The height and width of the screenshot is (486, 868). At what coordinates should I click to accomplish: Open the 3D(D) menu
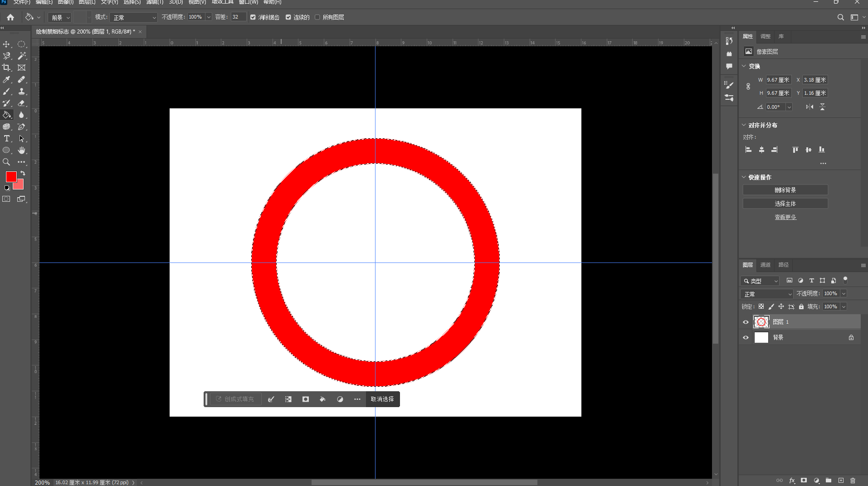pyautogui.click(x=176, y=2)
